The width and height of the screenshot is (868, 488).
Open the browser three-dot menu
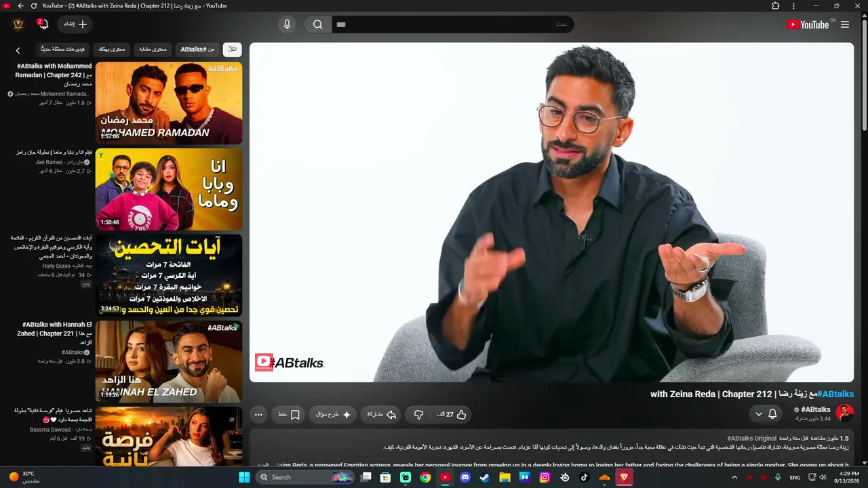pyautogui.click(x=794, y=6)
